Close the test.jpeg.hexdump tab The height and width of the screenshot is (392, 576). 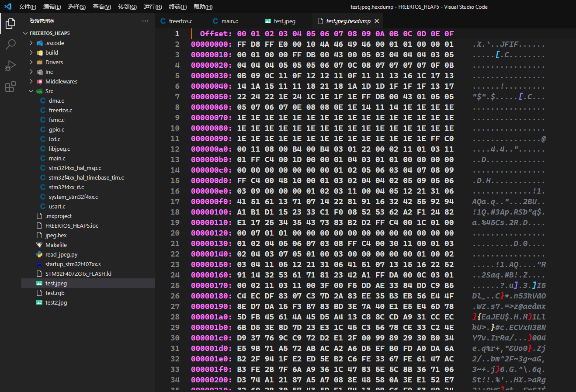[x=377, y=21]
